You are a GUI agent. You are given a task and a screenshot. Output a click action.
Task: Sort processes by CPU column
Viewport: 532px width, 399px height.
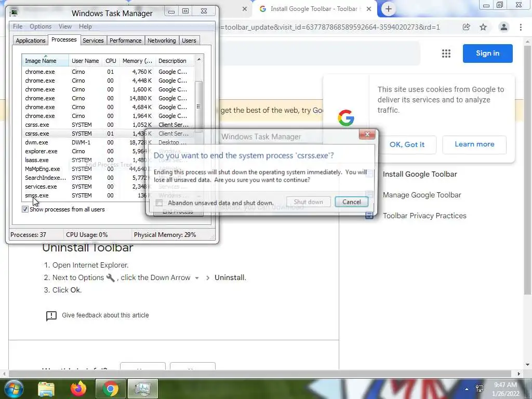[x=111, y=61]
